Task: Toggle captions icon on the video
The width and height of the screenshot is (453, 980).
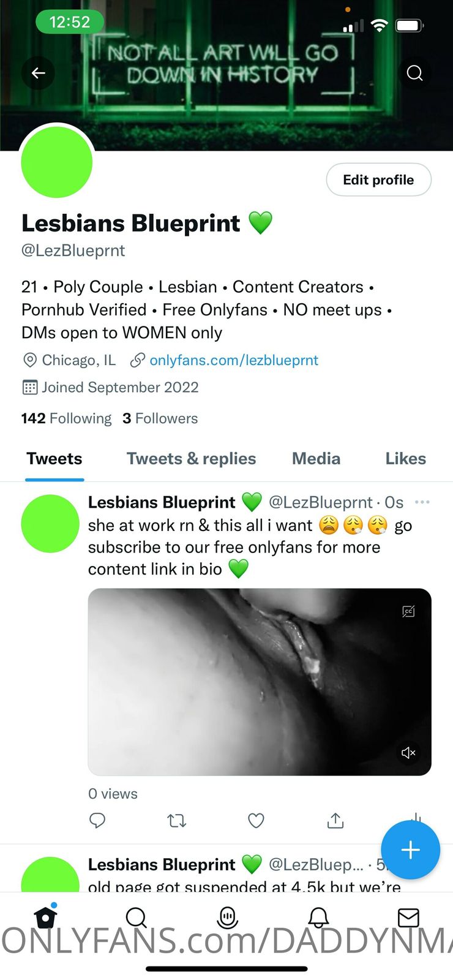Action: (x=408, y=611)
